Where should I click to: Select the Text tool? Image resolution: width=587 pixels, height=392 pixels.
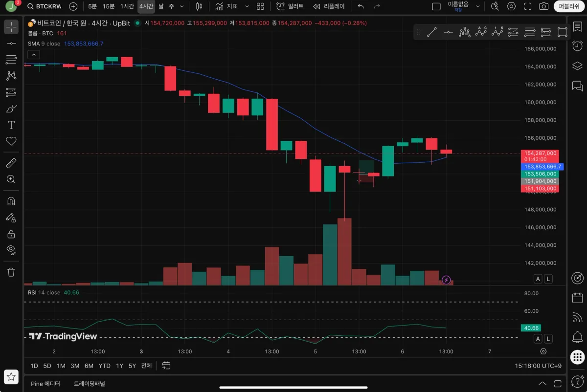point(11,125)
